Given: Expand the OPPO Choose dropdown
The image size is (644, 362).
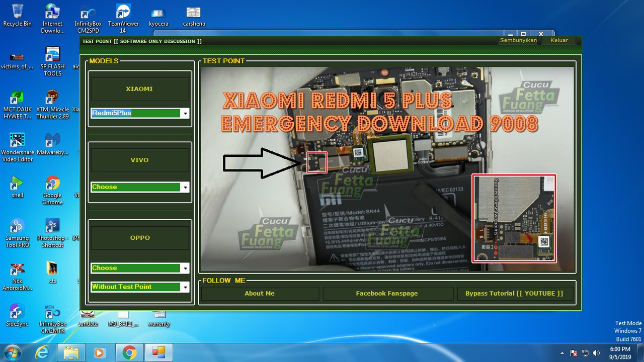Looking at the screenshot, I should [185, 268].
